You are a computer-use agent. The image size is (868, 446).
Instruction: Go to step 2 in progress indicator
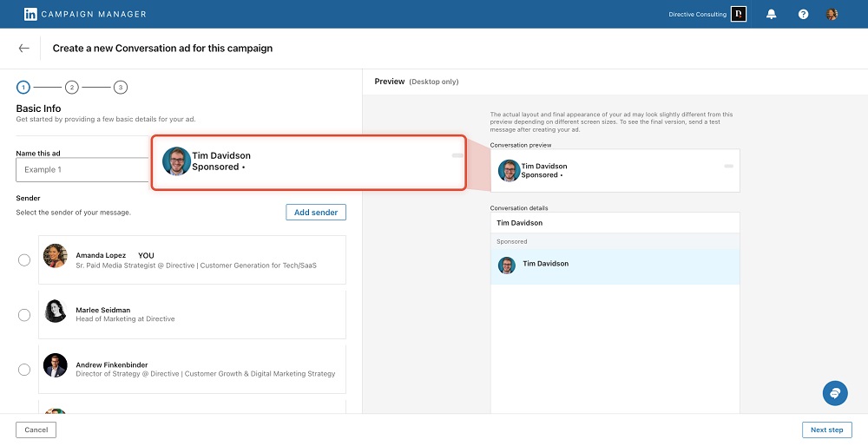[72, 87]
